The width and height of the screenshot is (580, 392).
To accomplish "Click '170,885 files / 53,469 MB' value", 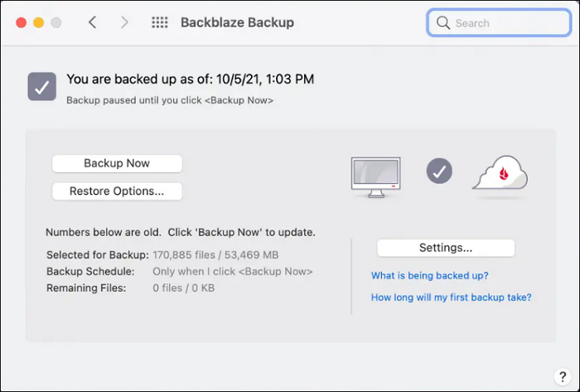I will pos(215,254).
